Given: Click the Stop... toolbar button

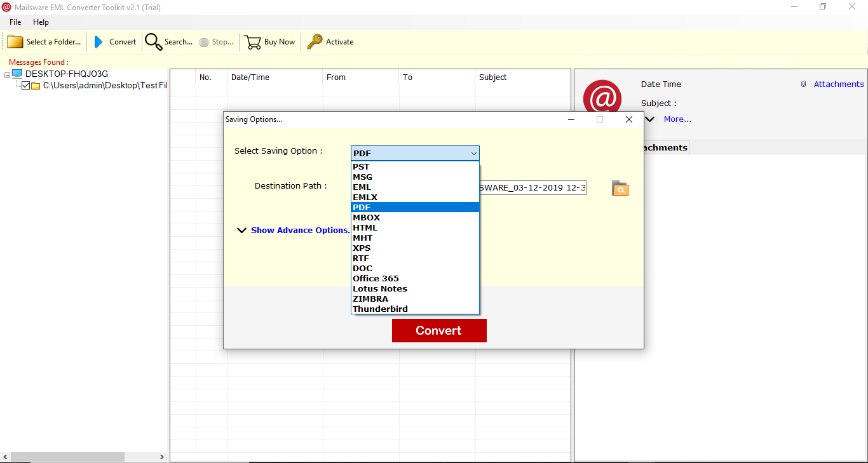Looking at the screenshot, I should pos(217,42).
